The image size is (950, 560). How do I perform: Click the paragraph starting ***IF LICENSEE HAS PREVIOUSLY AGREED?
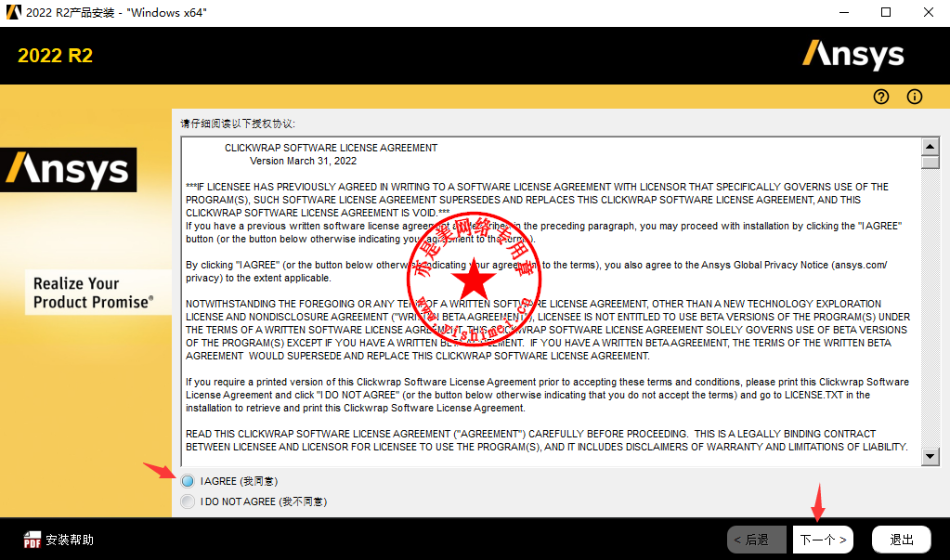pyautogui.click(x=537, y=200)
